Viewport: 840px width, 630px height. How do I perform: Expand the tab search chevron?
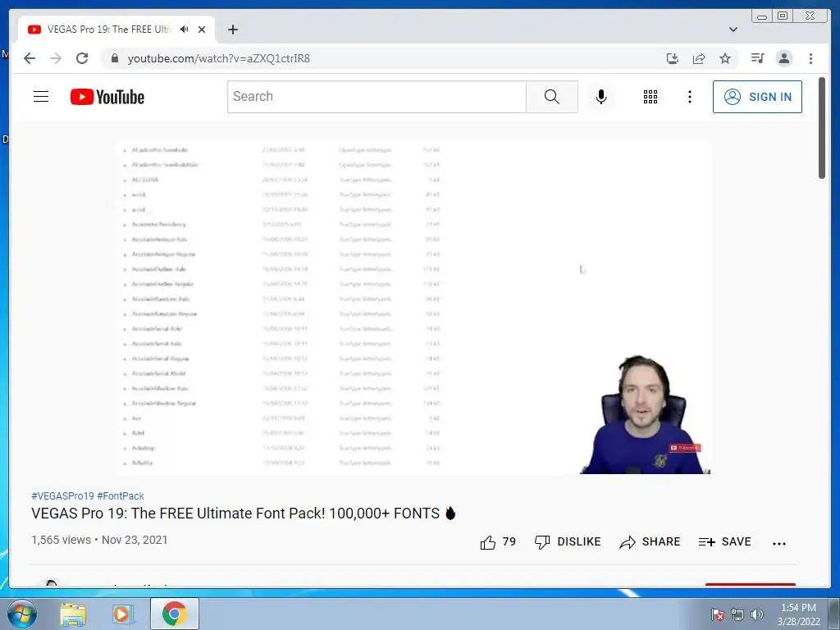733,30
